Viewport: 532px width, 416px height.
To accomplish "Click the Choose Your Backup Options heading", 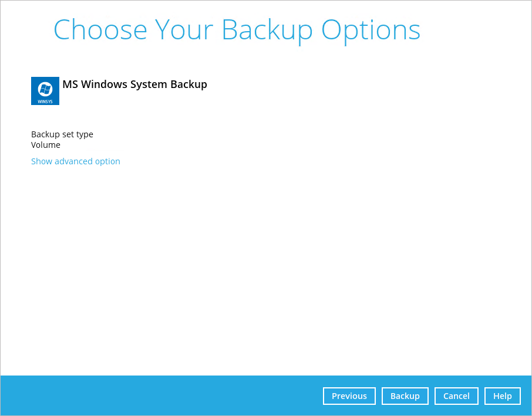I will pos(237,29).
